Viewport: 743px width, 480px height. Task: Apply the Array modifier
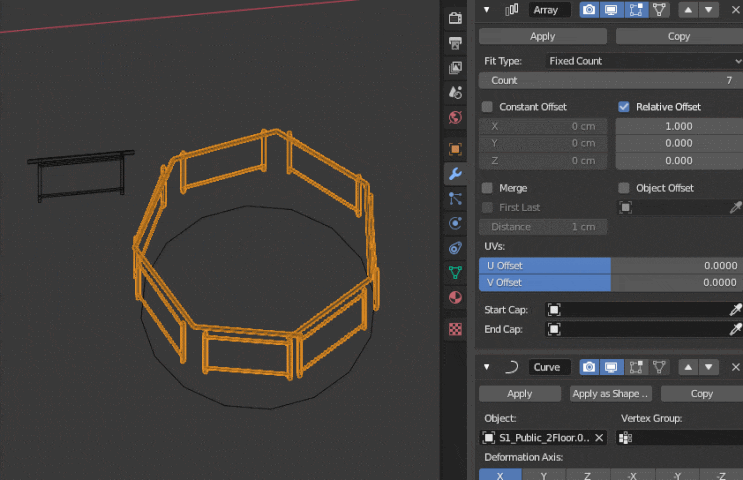point(543,36)
